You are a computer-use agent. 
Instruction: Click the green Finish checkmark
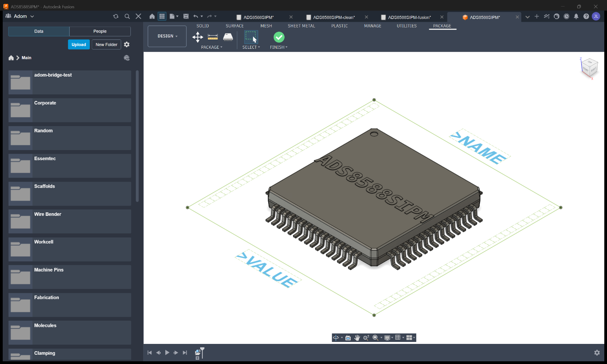(x=279, y=37)
